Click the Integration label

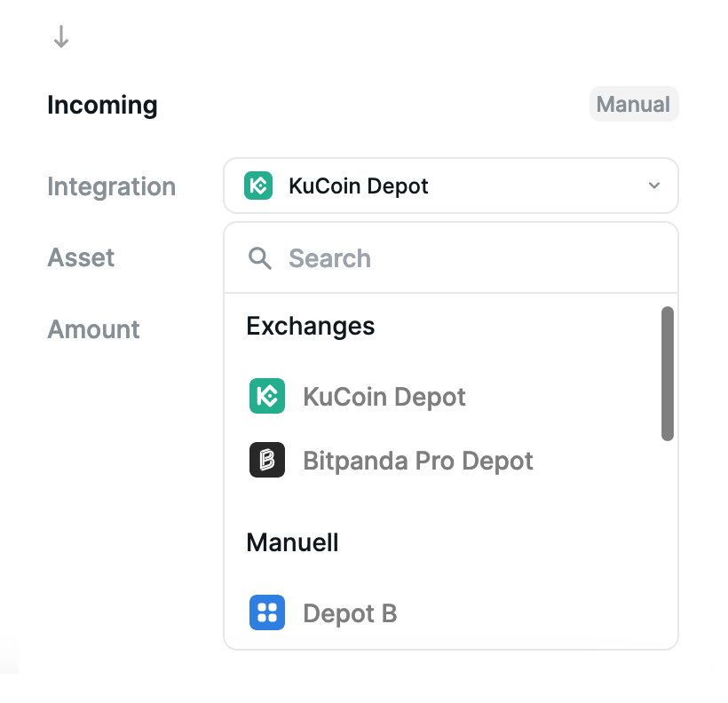pos(112,186)
